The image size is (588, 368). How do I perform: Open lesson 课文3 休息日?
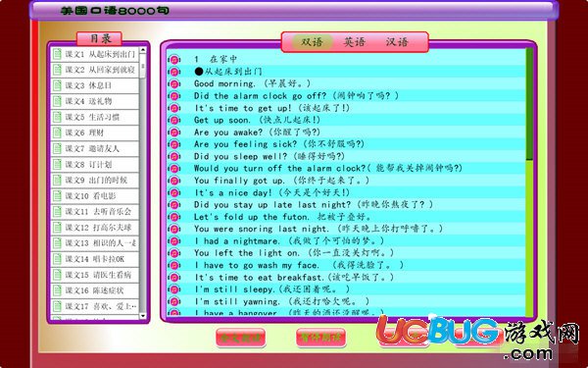(x=94, y=85)
